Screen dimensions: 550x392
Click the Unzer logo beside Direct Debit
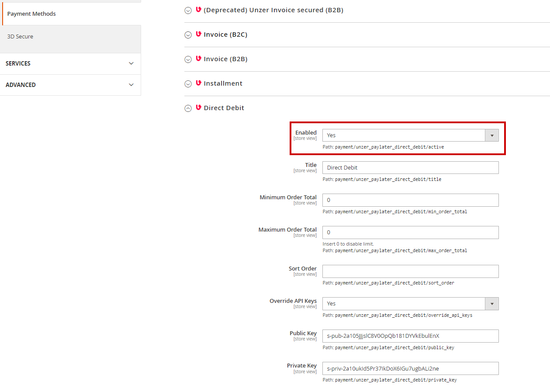coord(199,108)
